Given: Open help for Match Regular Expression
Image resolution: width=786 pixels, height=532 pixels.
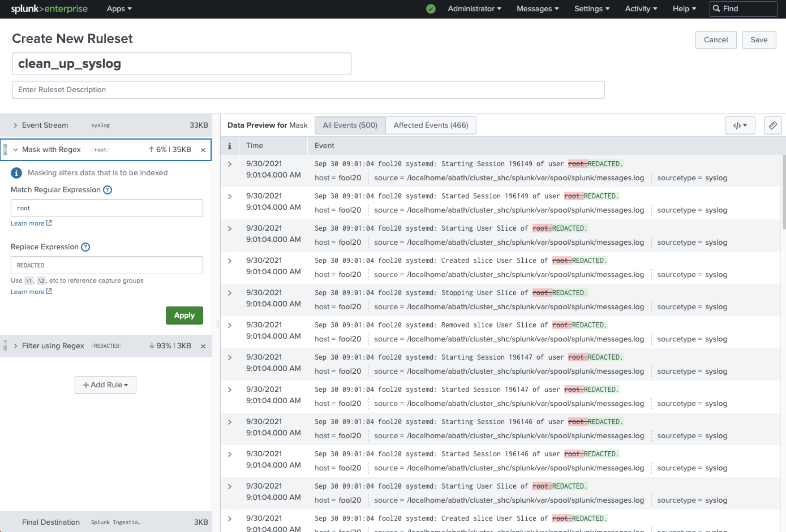Looking at the screenshot, I should (108, 190).
